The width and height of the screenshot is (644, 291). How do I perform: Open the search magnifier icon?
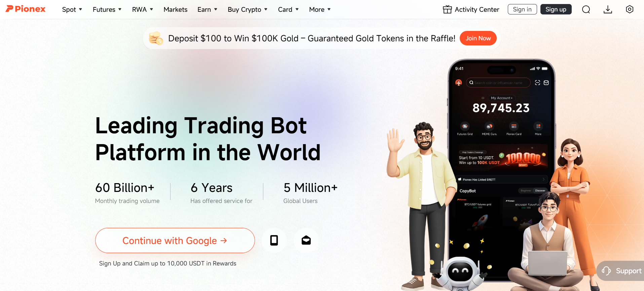click(x=586, y=9)
